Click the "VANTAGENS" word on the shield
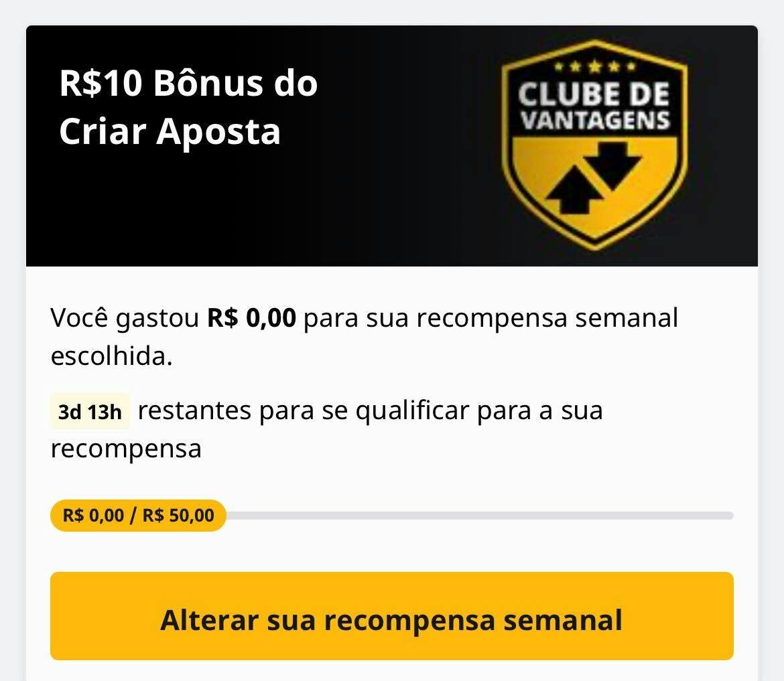784x681 pixels. 595,121
